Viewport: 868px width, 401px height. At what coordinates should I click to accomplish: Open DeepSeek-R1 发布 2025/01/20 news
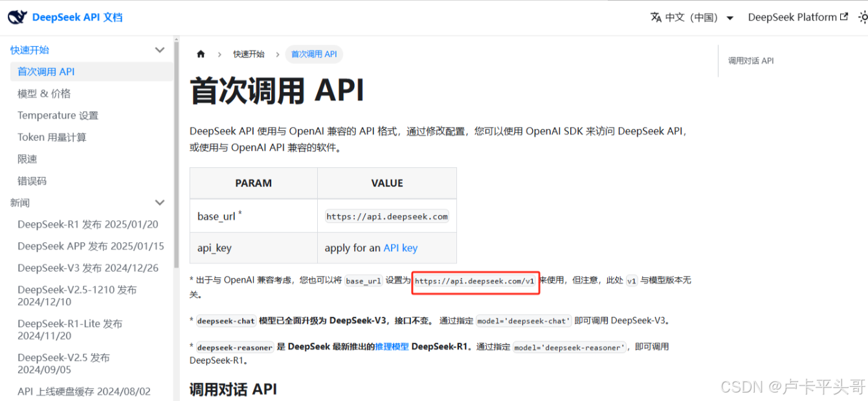coord(88,225)
